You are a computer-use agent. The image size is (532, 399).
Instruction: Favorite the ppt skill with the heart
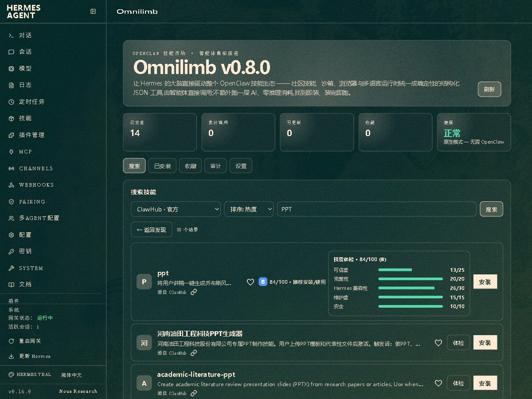click(250, 282)
